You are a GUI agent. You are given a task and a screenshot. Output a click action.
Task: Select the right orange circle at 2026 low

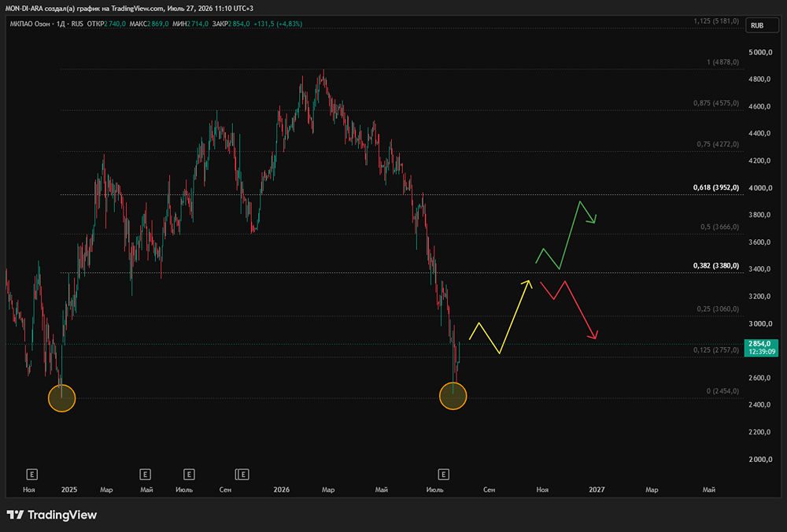click(x=453, y=396)
